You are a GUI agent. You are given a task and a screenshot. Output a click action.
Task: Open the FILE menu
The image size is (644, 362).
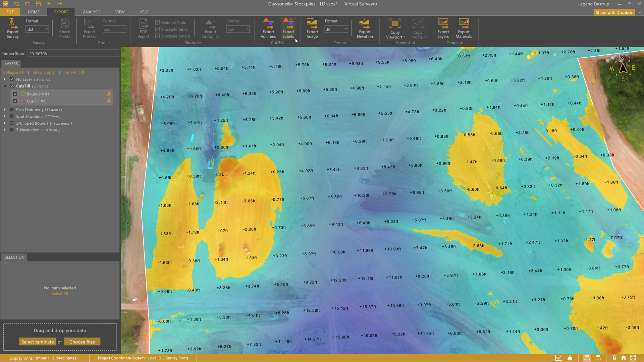(x=10, y=12)
